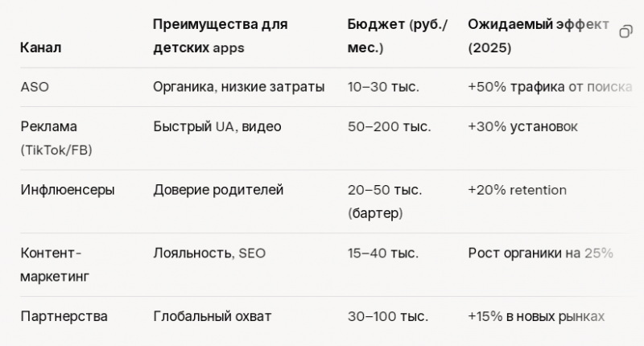
Task: Select the "+20% retention" effect cell
Action: (x=517, y=190)
